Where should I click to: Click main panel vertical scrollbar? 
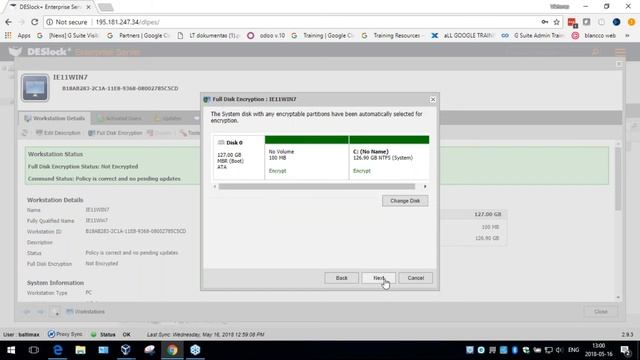point(618,180)
